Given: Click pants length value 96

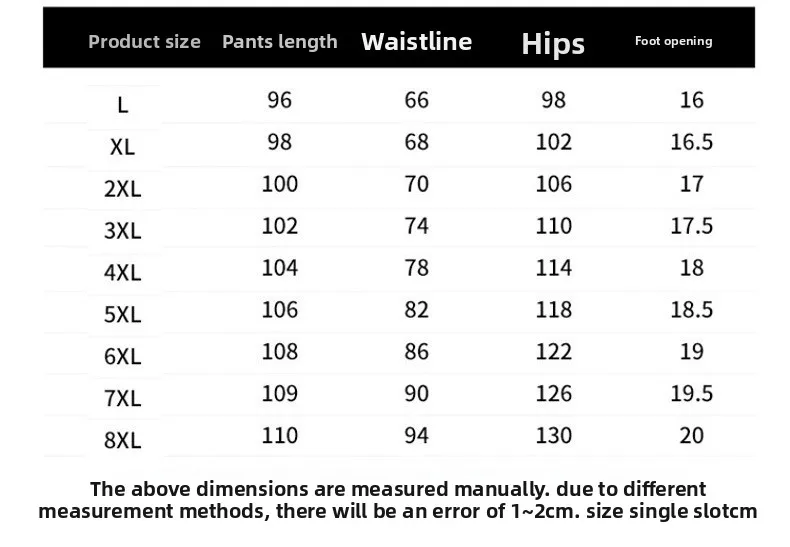Looking at the screenshot, I should 280,100.
